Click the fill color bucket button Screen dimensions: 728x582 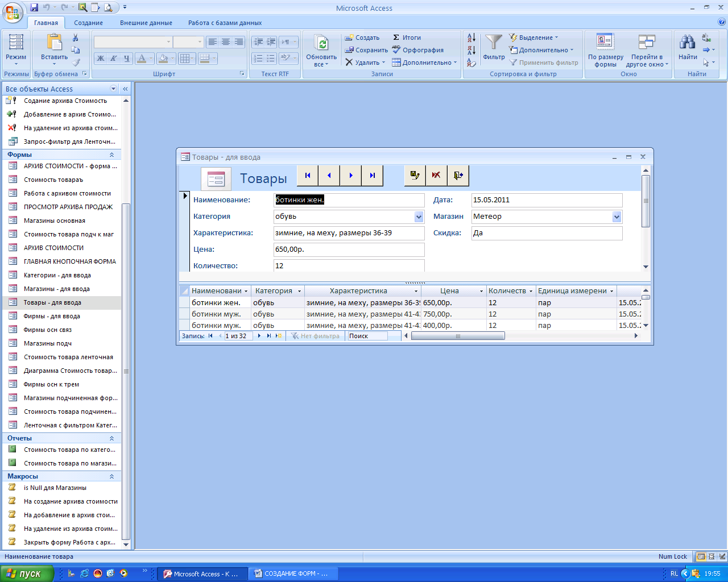pyautogui.click(x=164, y=58)
